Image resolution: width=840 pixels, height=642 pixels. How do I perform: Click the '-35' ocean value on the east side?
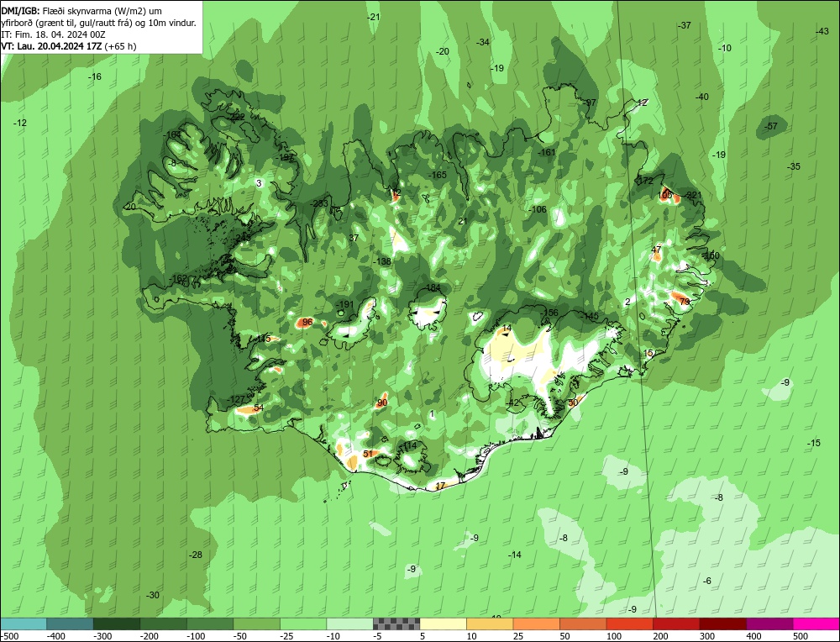[x=794, y=166]
